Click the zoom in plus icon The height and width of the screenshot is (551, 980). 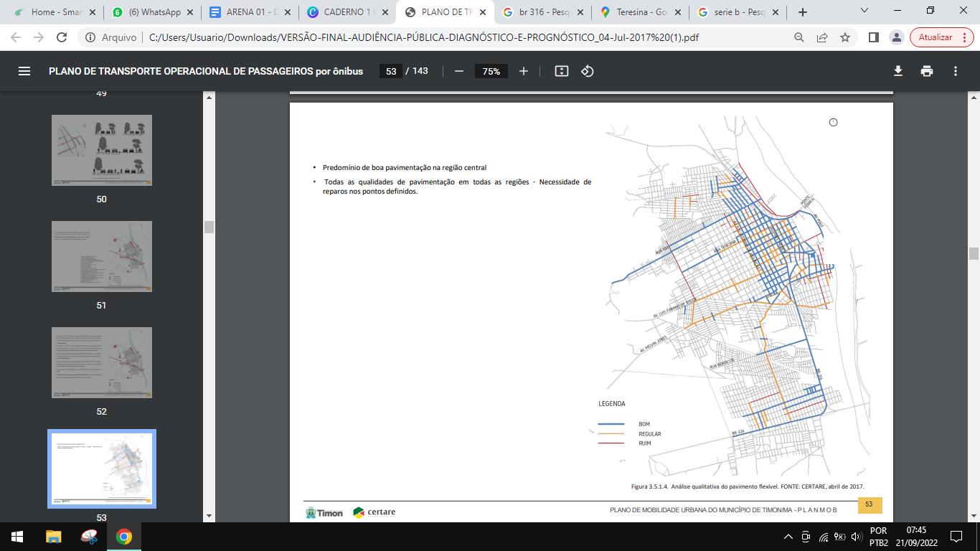point(524,71)
